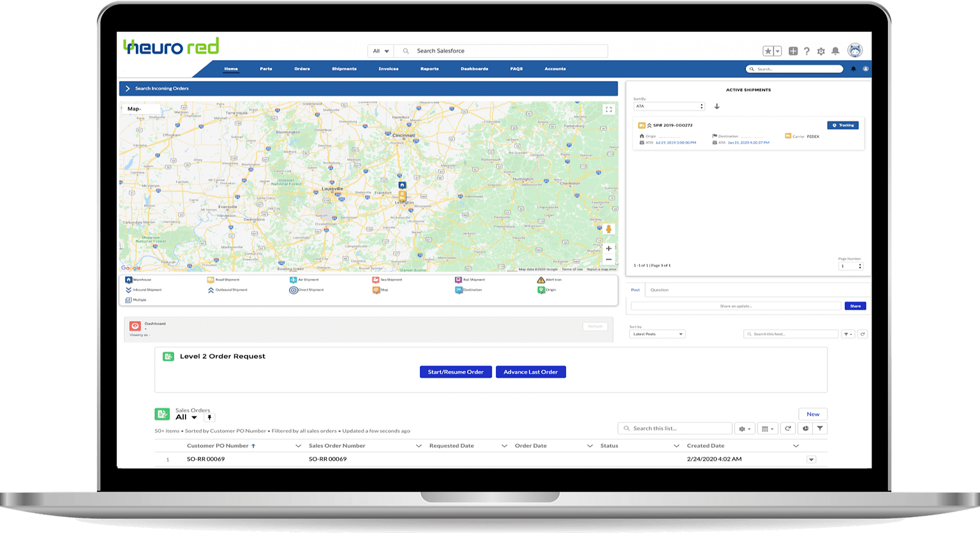
Task: Open the Question tab in the feed panel
Action: coord(659,289)
